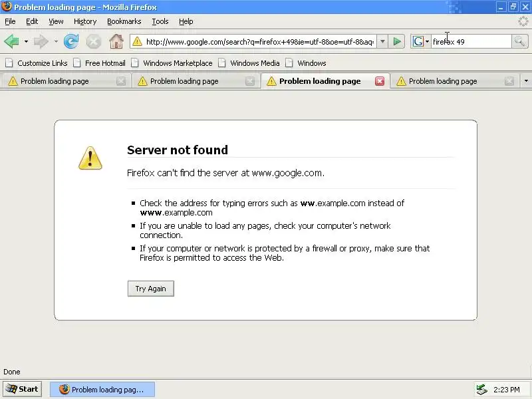532x399 pixels.
Task: Click the Stop loading button
Action: click(93, 42)
